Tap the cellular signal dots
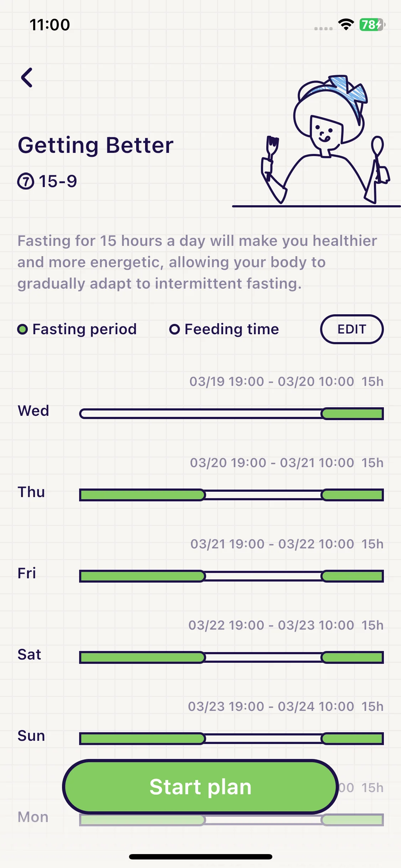401x868 pixels. pos(323,29)
